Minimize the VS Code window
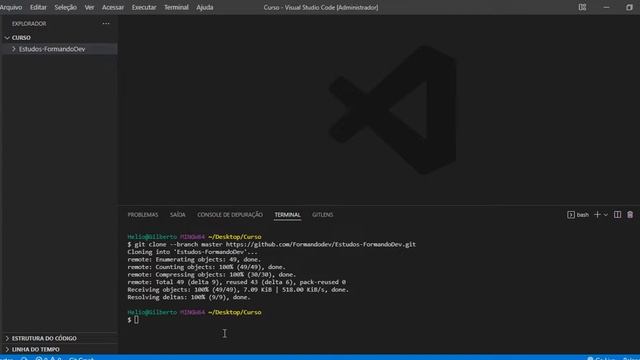 [x=606, y=7]
